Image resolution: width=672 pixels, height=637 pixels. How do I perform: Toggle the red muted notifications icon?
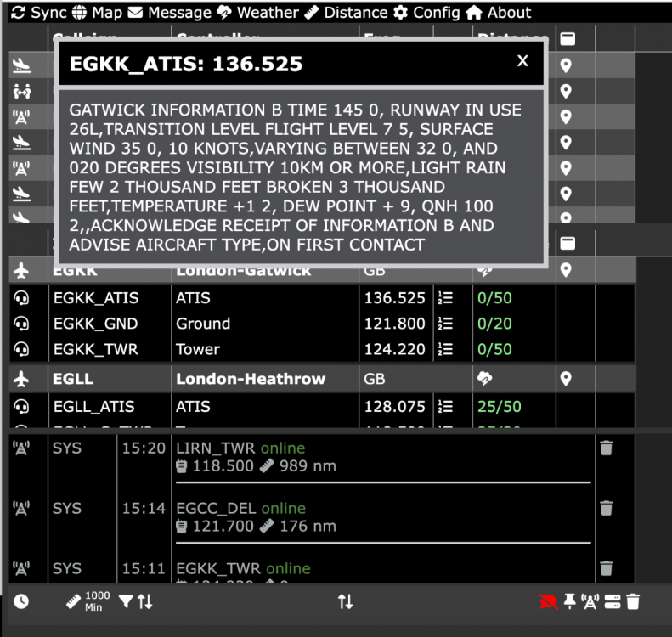(548, 601)
